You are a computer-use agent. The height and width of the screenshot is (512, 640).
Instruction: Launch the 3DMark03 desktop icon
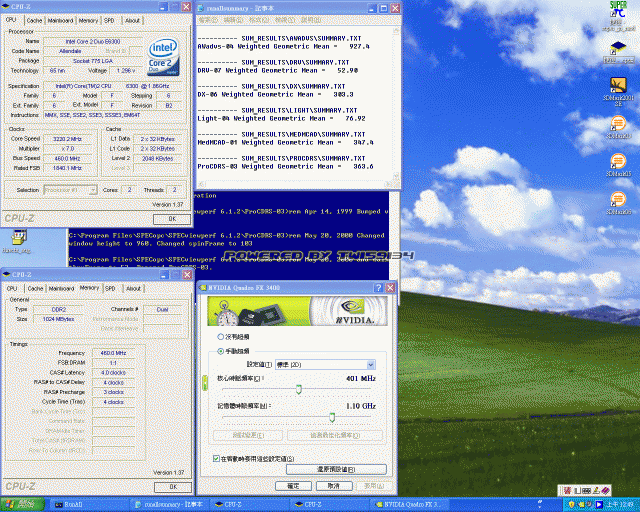pos(618,127)
